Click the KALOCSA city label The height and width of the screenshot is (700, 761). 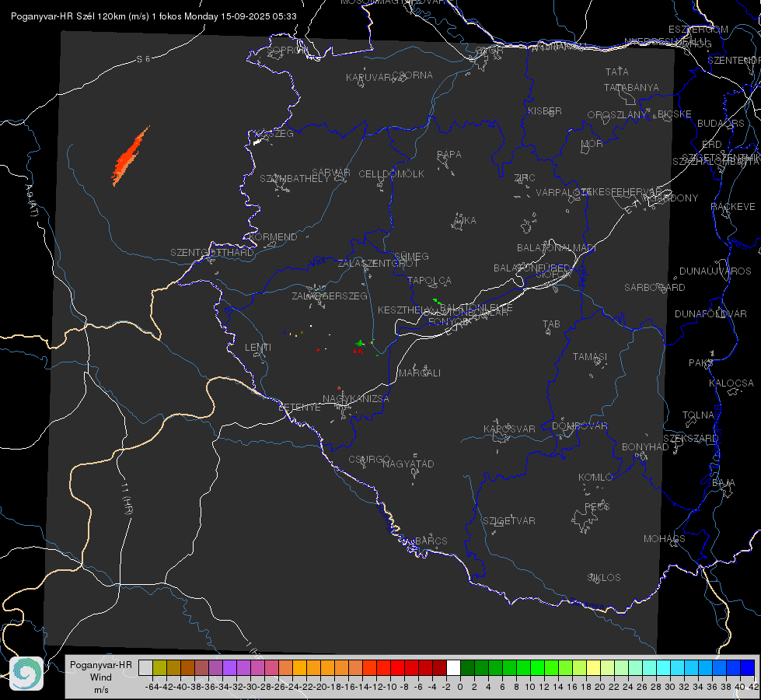(731, 383)
